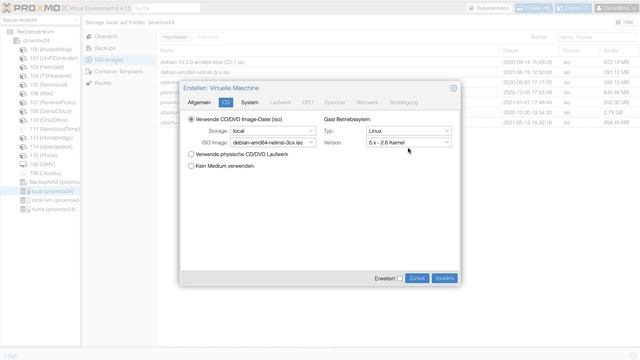Open the Logs panel at bottom

[x=11, y=356]
